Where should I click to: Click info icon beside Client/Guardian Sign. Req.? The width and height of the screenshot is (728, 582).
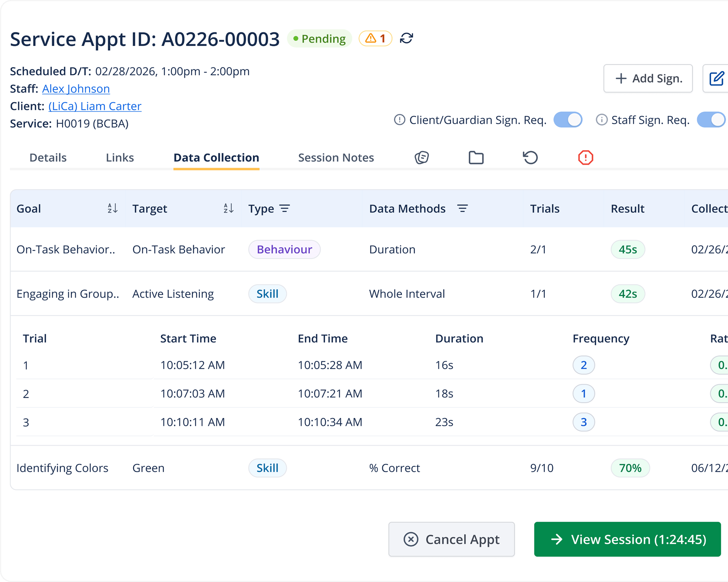[x=400, y=120]
